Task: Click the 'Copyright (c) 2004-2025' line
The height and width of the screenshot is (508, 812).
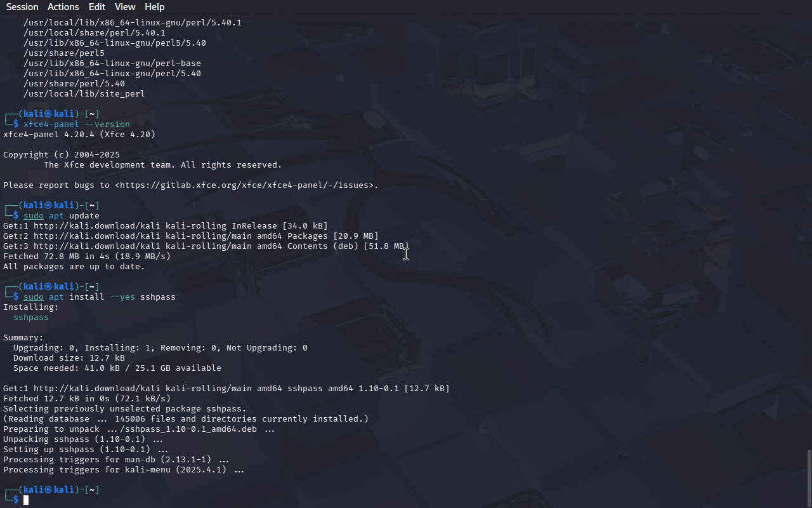Action: point(62,155)
